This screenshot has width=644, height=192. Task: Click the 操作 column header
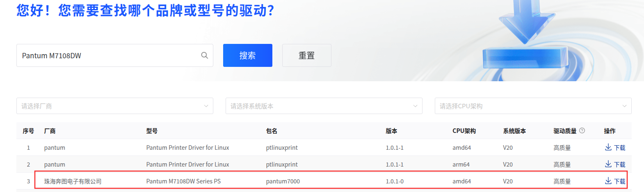(x=610, y=131)
